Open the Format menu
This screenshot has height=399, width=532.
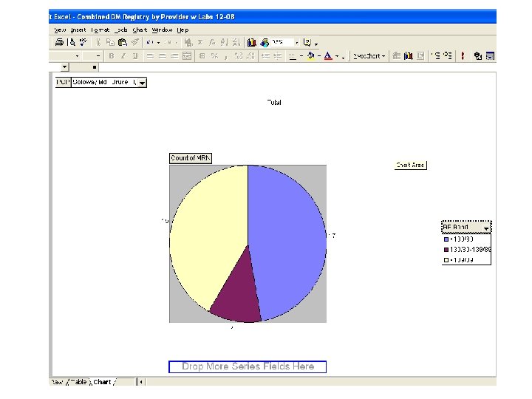(x=100, y=30)
